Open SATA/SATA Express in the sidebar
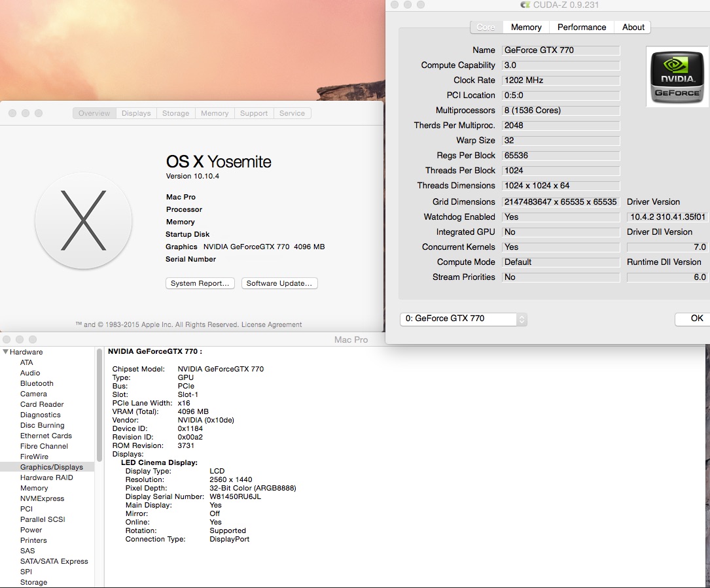 tap(54, 561)
